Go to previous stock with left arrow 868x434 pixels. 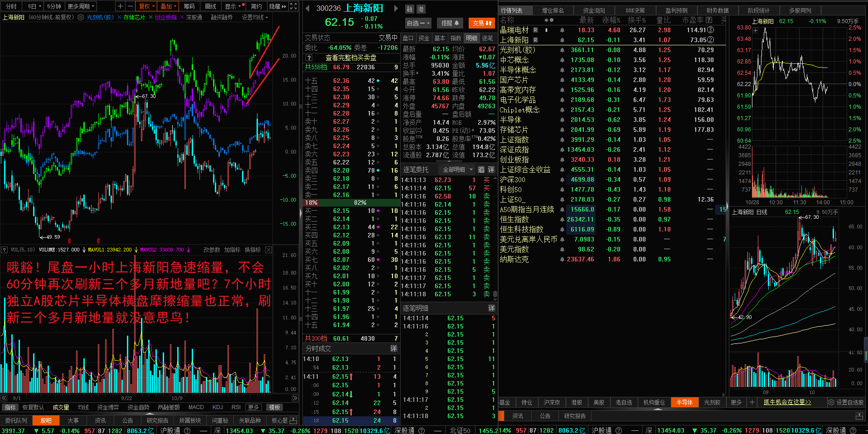point(307,8)
